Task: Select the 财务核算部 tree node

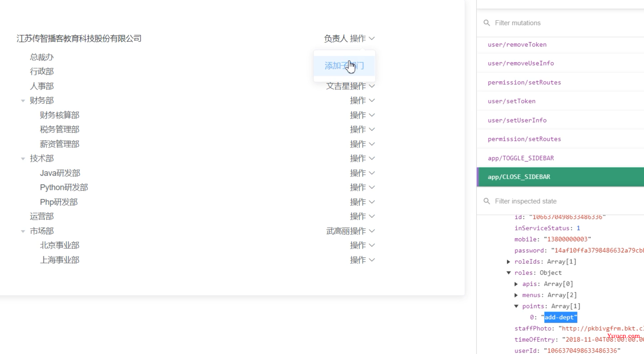Action: point(59,115)
